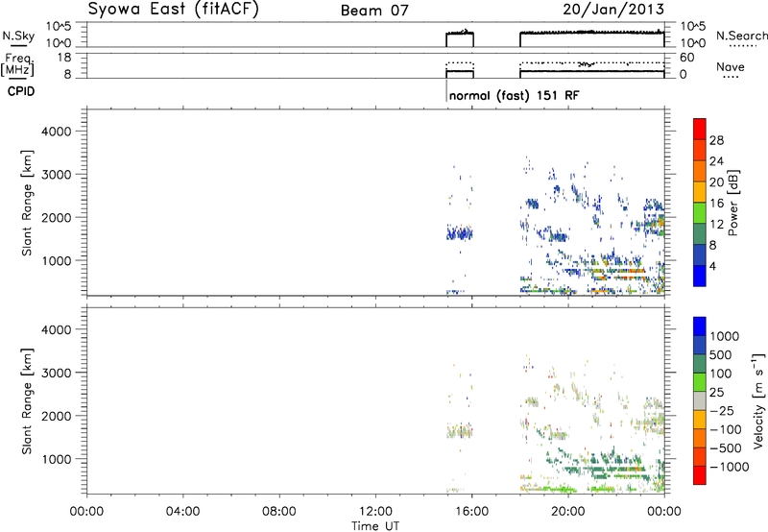
Task: Click the '60' tick on the Nave axis
Action: (x=686, y=58)
